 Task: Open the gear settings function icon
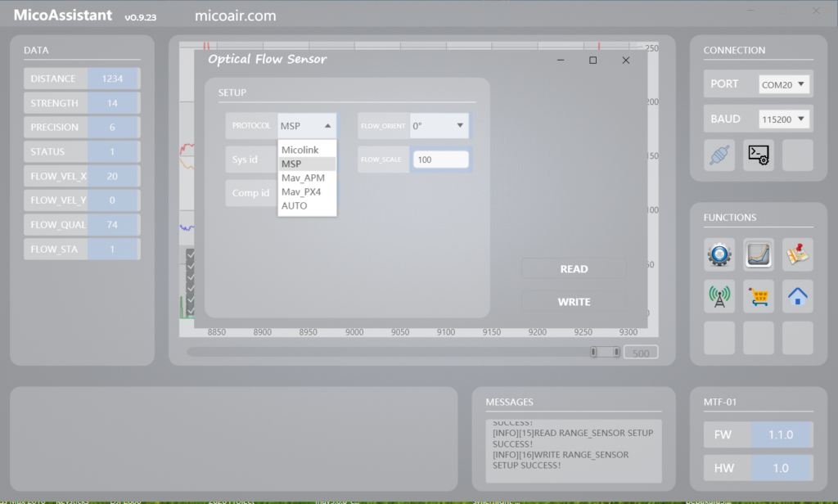(x=719, y=254)
